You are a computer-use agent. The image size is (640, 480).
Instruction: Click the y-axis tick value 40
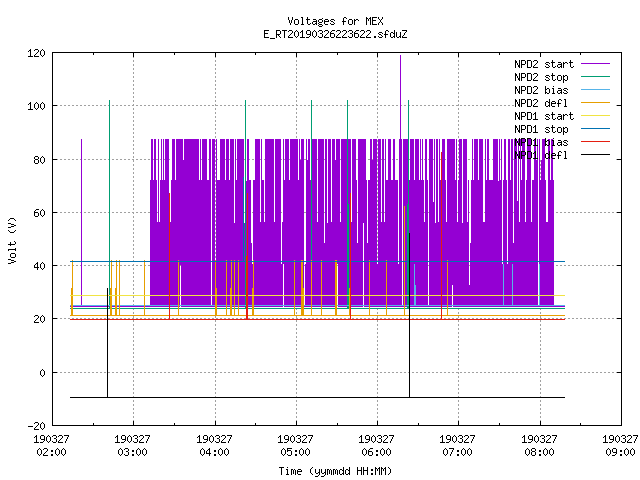(x=39, y=266)
